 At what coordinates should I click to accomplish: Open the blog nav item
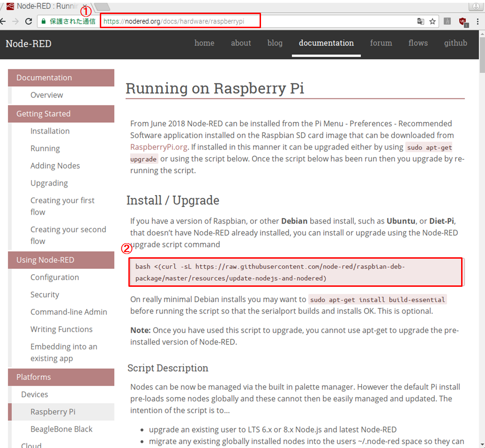click(x=275, y=43)
